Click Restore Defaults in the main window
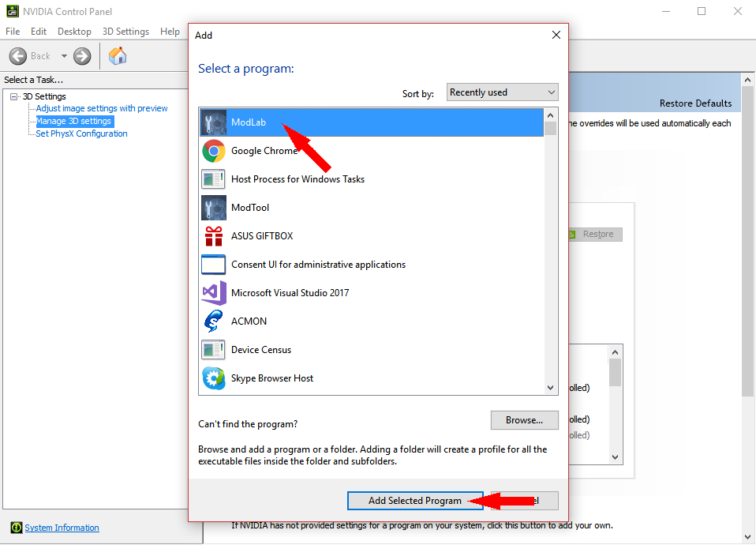Viewport: 756px width, 545px height. (695, 103)
